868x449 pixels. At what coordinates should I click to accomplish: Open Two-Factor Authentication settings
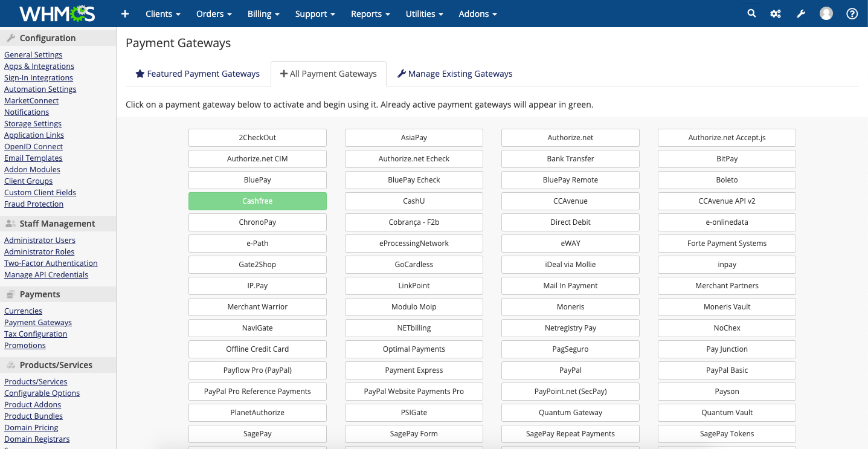51,263
